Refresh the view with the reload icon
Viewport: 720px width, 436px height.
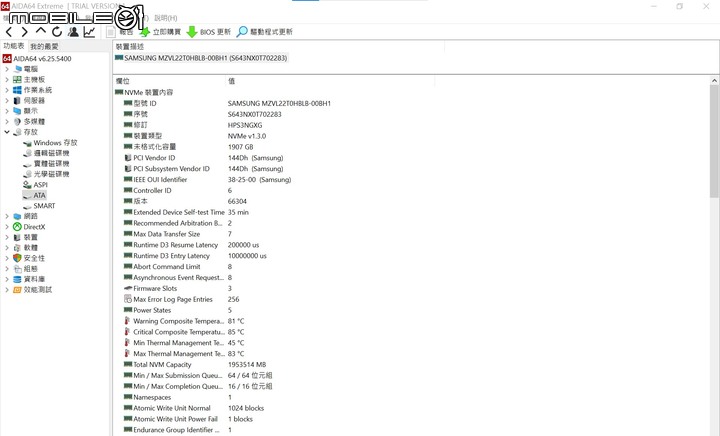(x=57, y=32)
